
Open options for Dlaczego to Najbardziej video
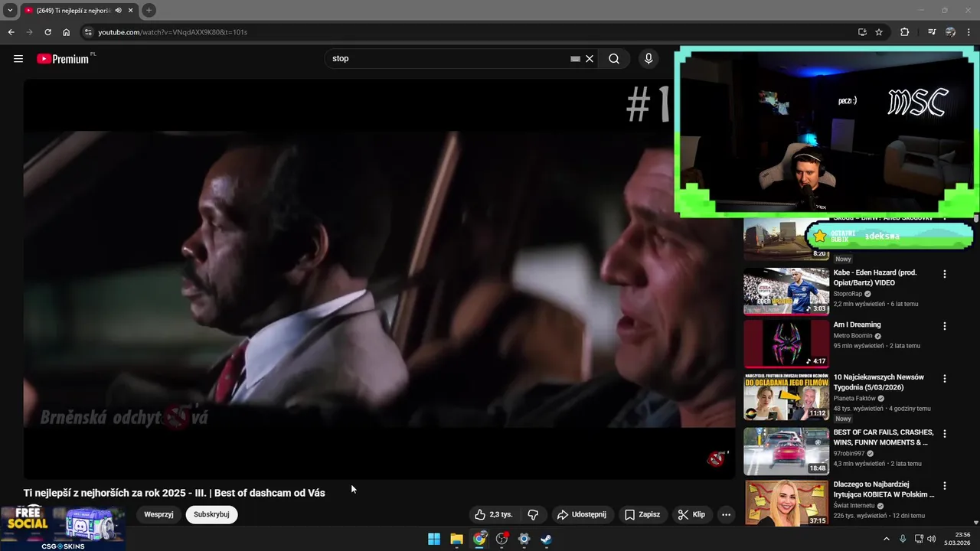point(944,485)
